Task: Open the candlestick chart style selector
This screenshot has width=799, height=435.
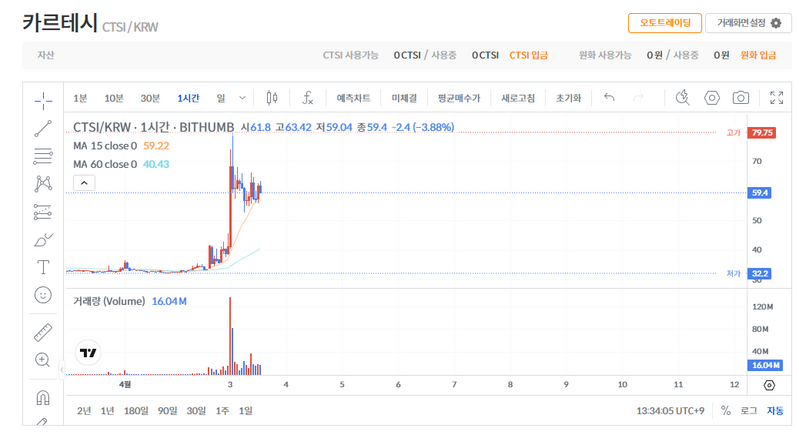Action: (272, 98)
